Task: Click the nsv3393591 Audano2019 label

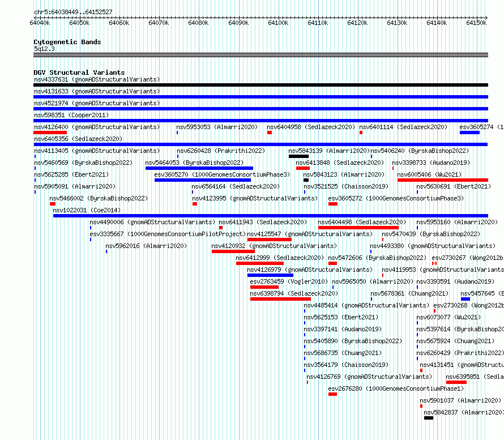Action: coord(455,281)
